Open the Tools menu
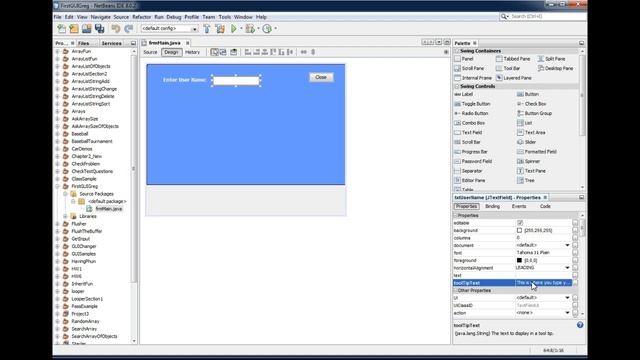Image resolution: width=640 pixels, height=360 pixels. pyautogui.click(x=224, y=17)
